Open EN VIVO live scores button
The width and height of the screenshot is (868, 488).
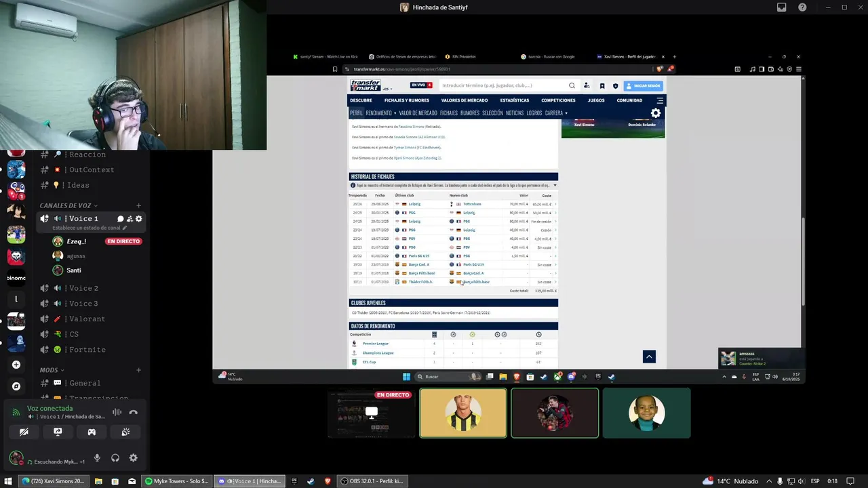(420, 85)
